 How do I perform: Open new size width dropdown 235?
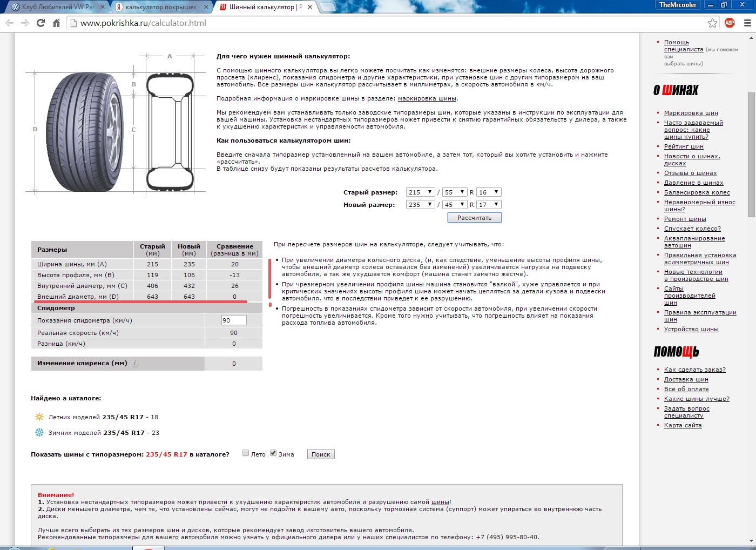[x=420, y=205]
